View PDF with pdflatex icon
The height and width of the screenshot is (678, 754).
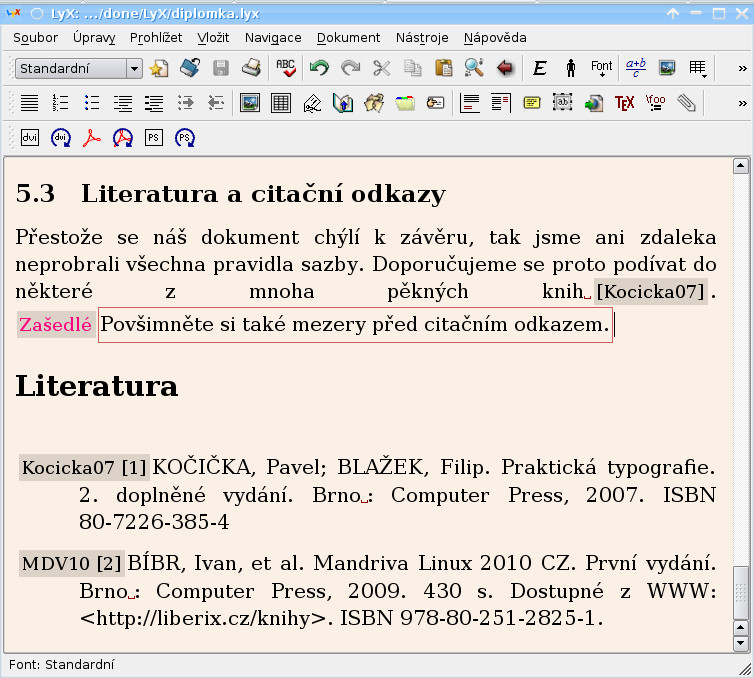[91, 138]
